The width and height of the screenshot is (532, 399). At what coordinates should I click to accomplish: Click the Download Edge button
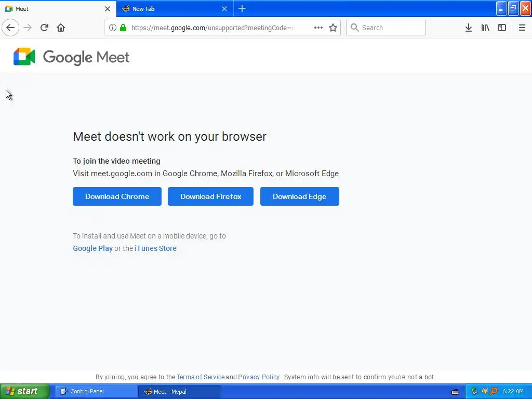pyautogui.click(x=300, y=196)
